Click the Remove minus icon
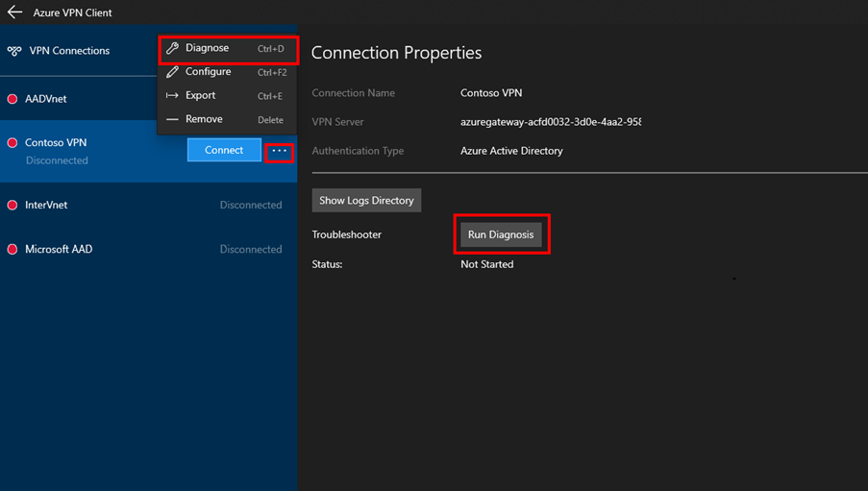The height and width of the screenshot is (491, 868). coord(172,119)
